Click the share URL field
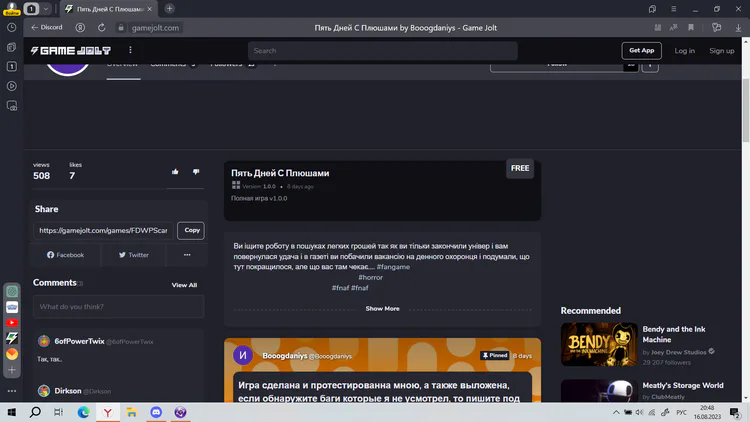 (103, 231)
